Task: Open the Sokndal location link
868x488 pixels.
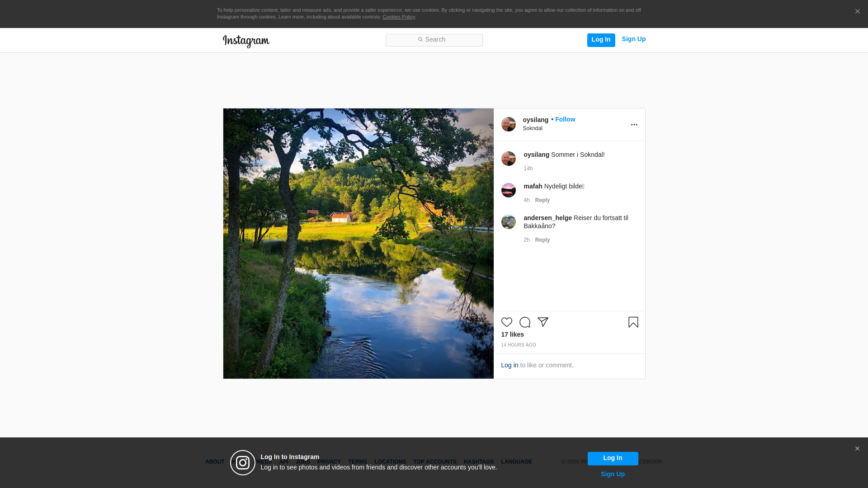Action: pyautogui.click(x=533, y=128)
